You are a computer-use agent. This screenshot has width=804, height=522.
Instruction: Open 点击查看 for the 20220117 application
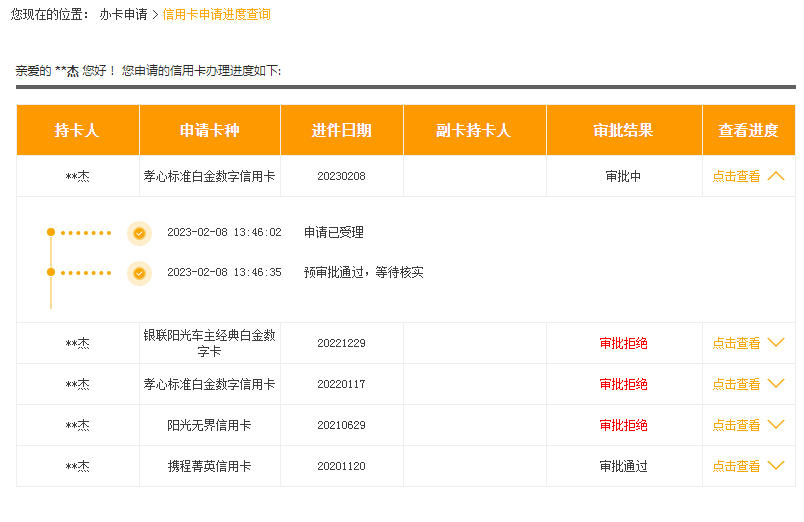pos(736,384)
